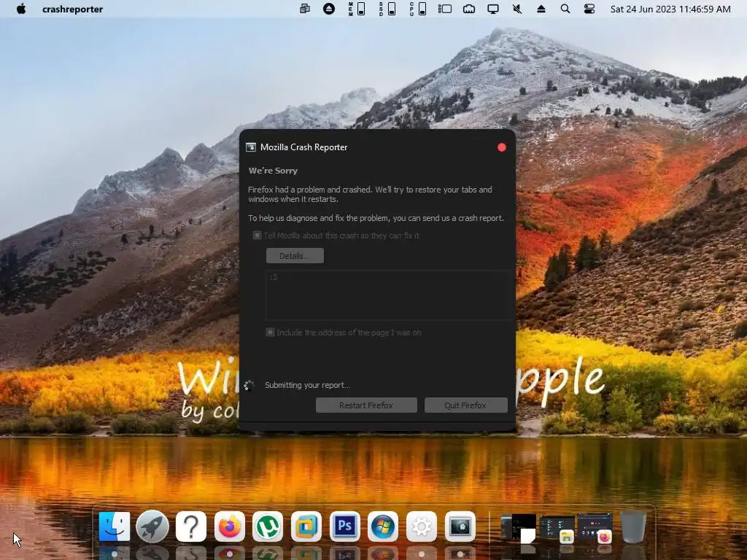Image resolution: width=747 pixels, height=560 pixels.
Task: Open the Trash in the dock
Action: tap(634, 526)
